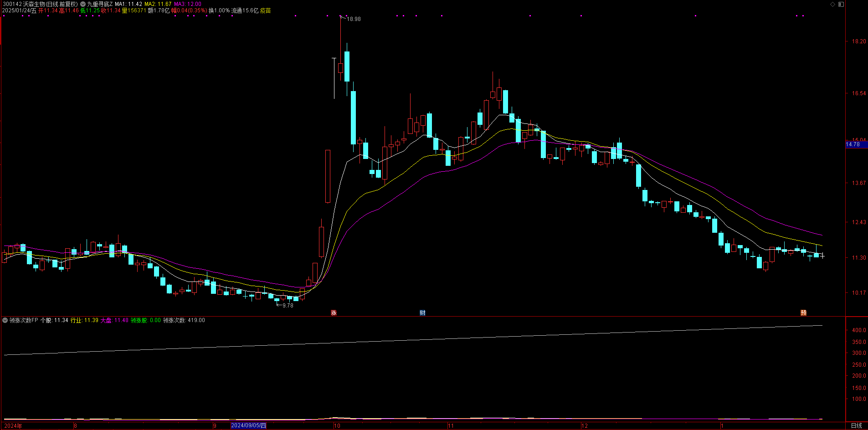The width and height of the screenshot is (868, 430).
Task: Click the 400.0 sub-chart axis label
Action: click(859, 330)
